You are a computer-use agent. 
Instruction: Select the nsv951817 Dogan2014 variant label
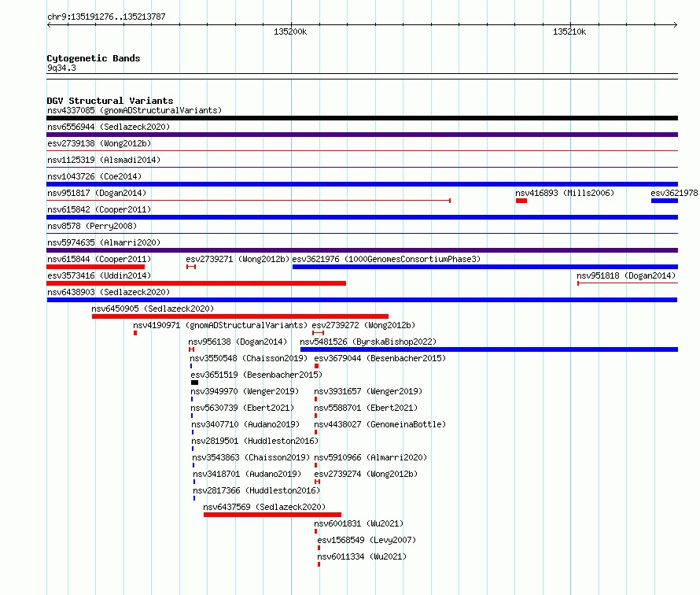tap(97, 193)
